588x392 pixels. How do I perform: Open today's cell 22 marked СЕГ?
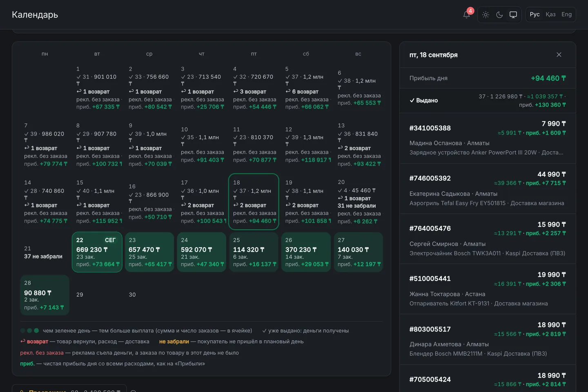click(x=97, y=252)
